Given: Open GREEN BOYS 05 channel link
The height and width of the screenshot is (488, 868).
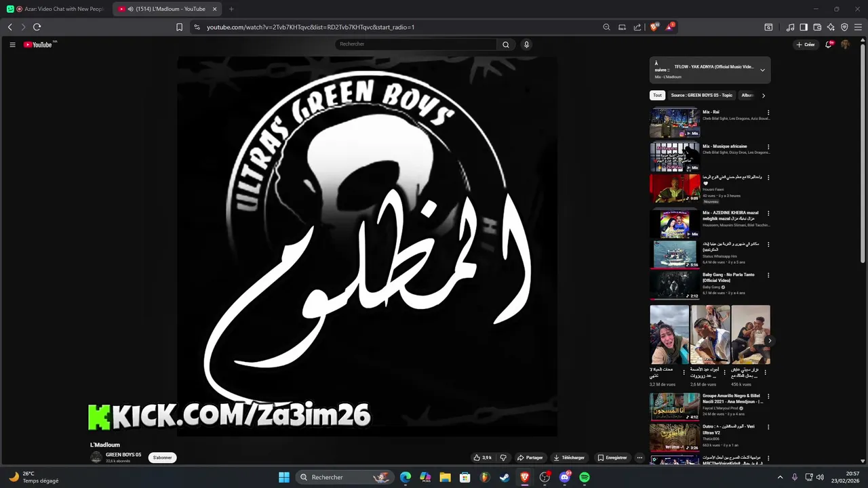Looking at the screenshot, I should coord(123,455).
